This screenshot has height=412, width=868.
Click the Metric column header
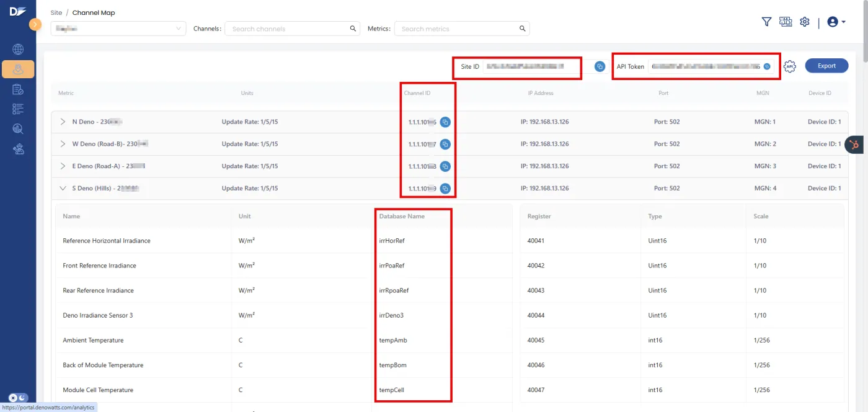click(66, 93)
